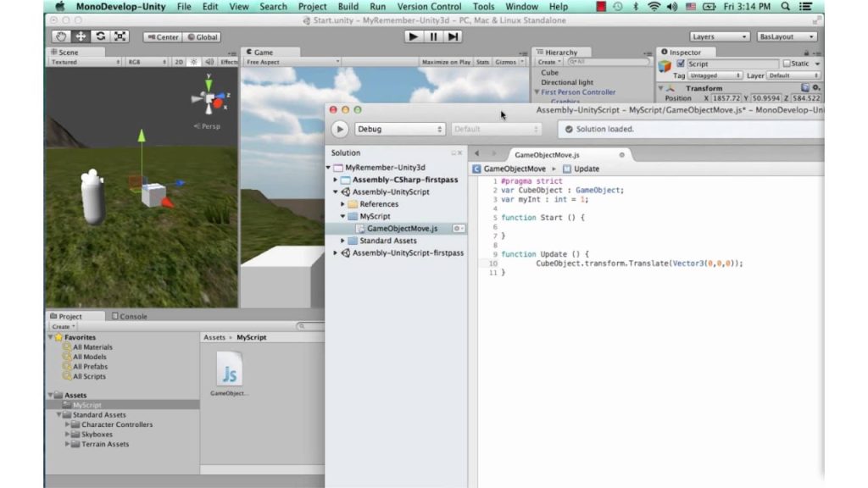The height and width of the screenshot is (488, 868).
Task: Select All Materials under Favorites
Action: click(x=92, y=347)
